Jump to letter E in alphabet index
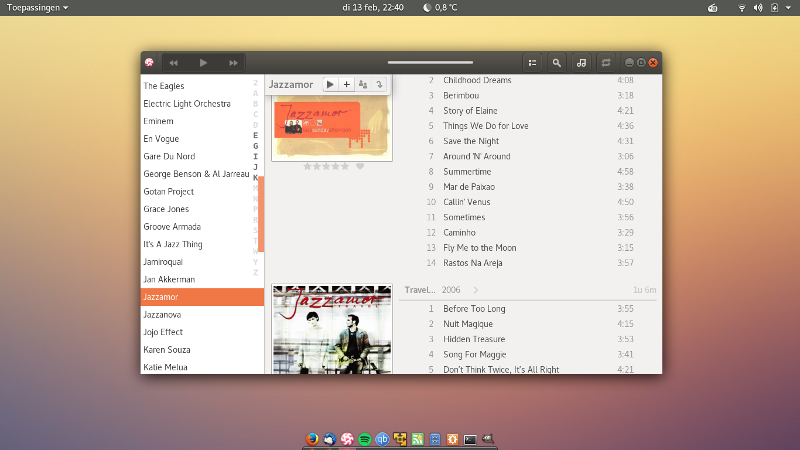 click(x=256, y=135)
